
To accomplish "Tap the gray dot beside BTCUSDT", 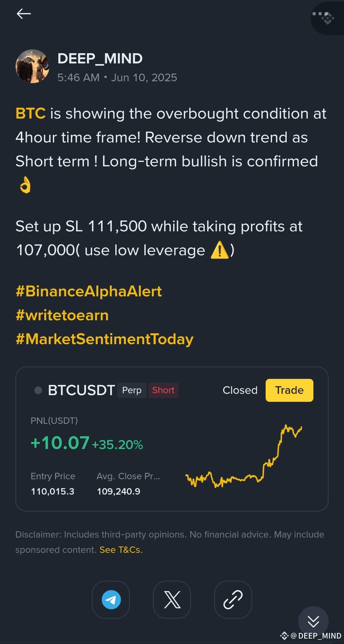I will [38, 390].
